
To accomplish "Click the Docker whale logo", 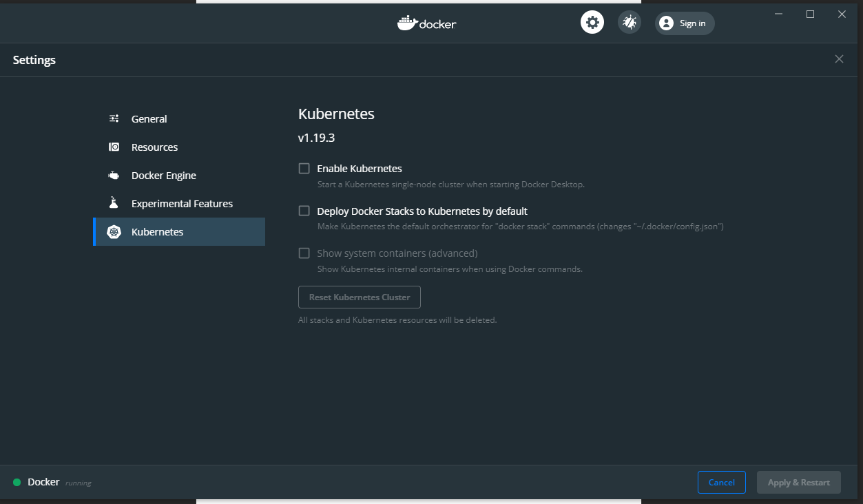I will (427, 23).
